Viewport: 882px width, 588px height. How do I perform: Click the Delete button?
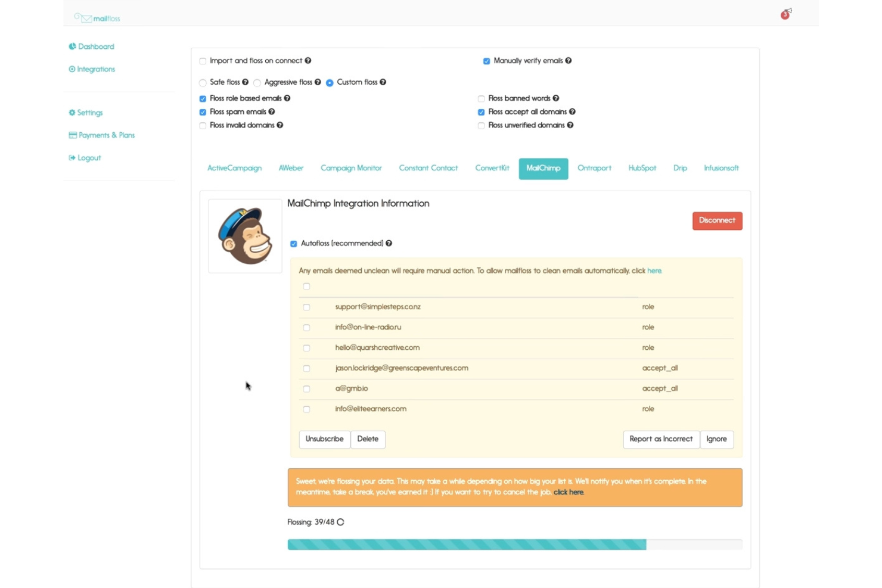pos(368,440)
